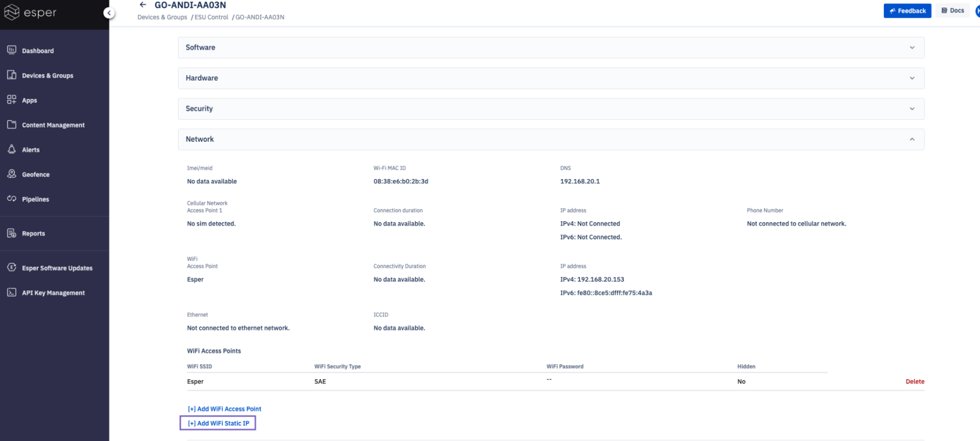Click GO-ANDI-AA03N breadcrumb
This screenshot has width=980, height=441.
pyautogui.click(x=260, y=17)
